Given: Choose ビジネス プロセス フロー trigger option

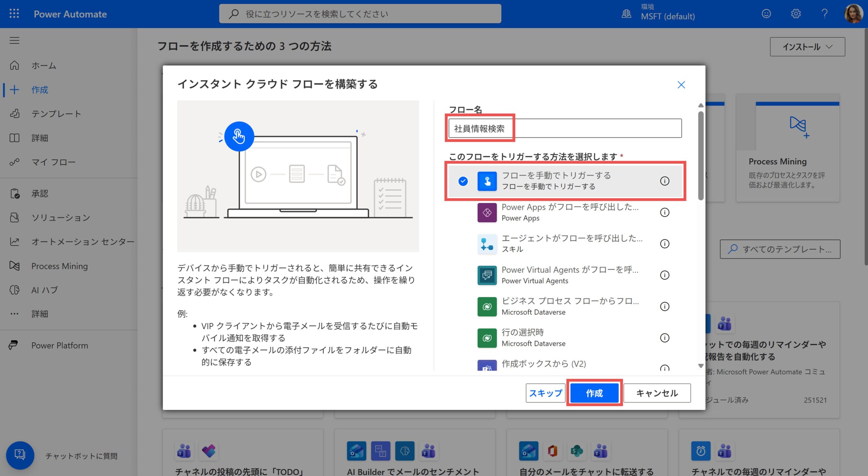Looking at the screenshot, I should pos(570,306).
